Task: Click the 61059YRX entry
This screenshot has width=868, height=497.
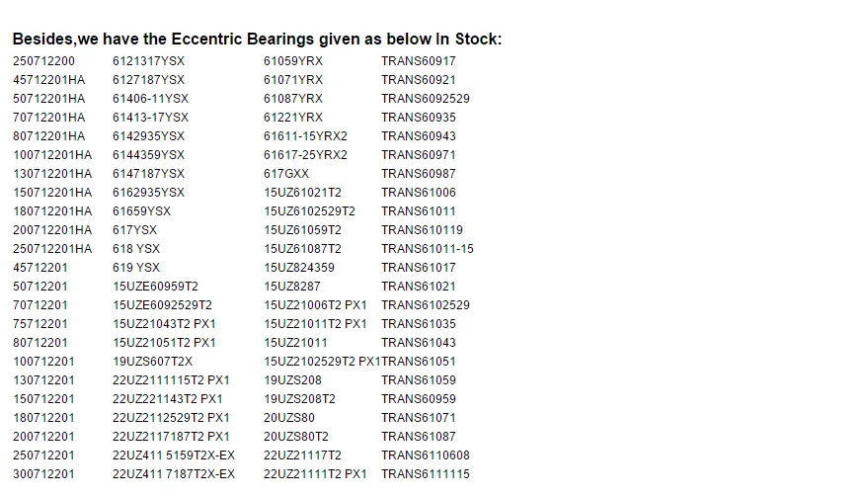Action: [x=292, y=61]
